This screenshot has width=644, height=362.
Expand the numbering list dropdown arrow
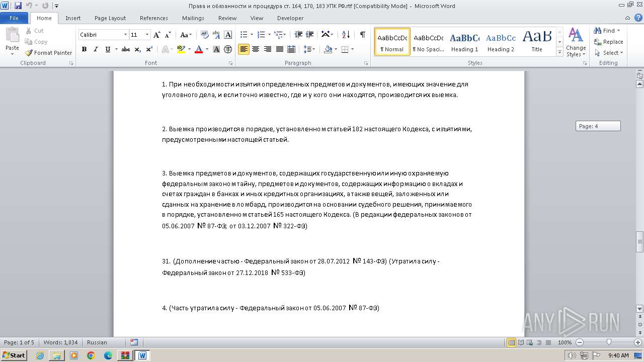coord(269,35)
